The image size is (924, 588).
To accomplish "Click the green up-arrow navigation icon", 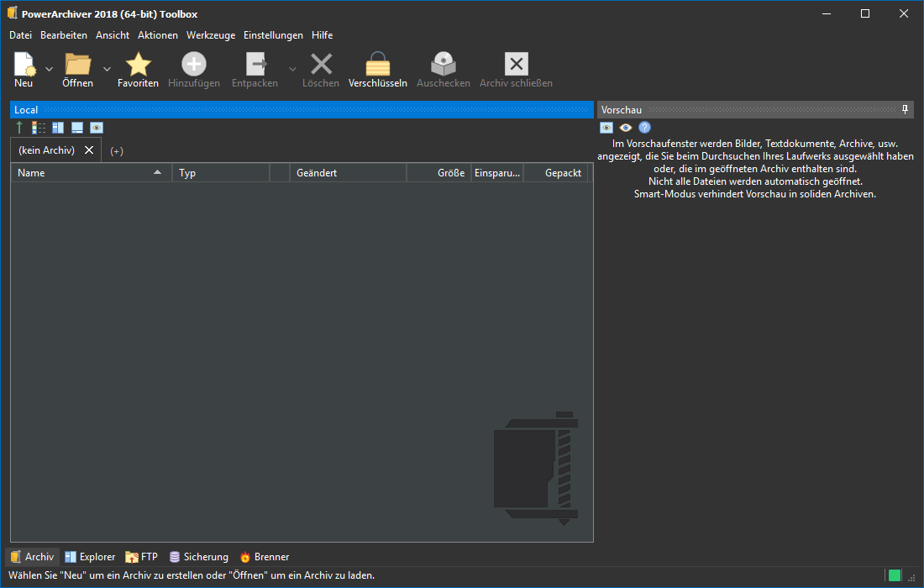I will (x=19, y=128).
